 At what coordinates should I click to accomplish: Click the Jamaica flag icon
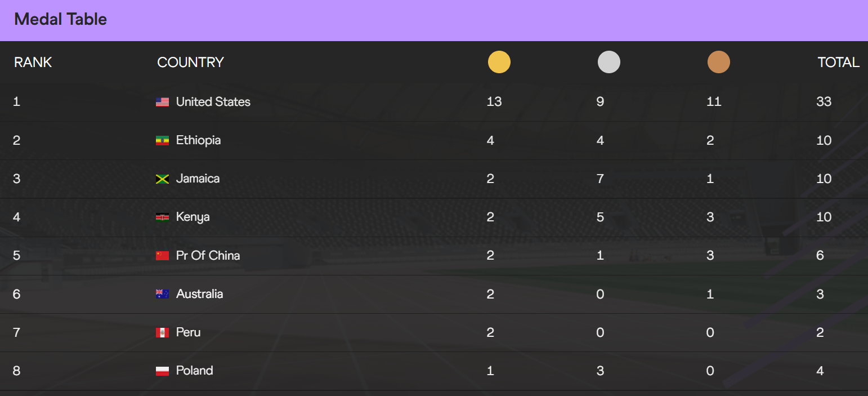click(162, 179)
